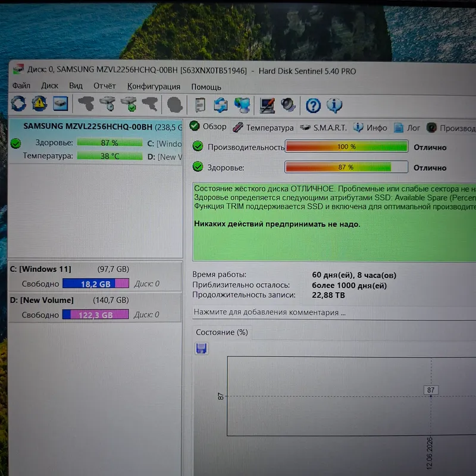This screenshot has width=476, height=476.
Task: Click the comment field 'Нажмите для добавления комментария'
Action: (x=334, y=312)
